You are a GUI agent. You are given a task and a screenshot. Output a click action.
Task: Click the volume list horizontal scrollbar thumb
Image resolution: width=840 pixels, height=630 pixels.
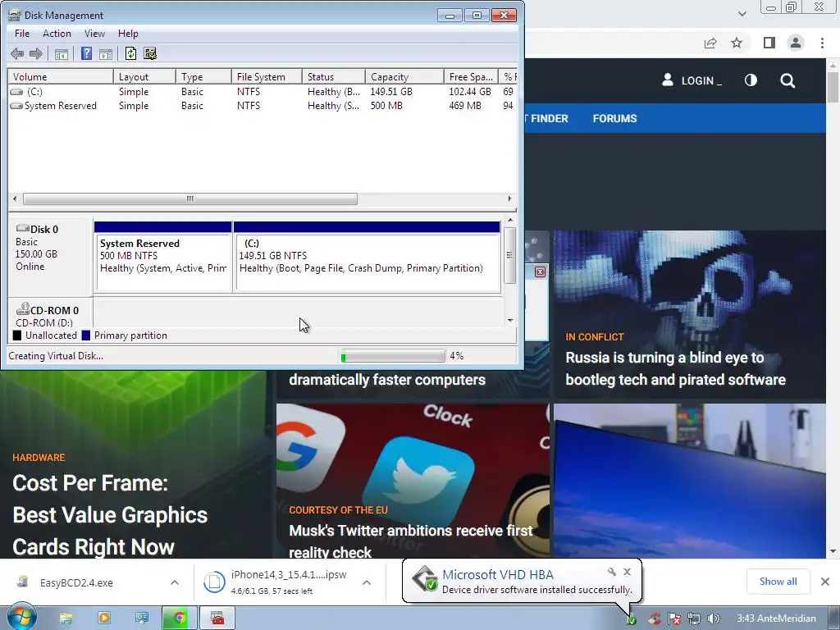click(x=190, y=199)
